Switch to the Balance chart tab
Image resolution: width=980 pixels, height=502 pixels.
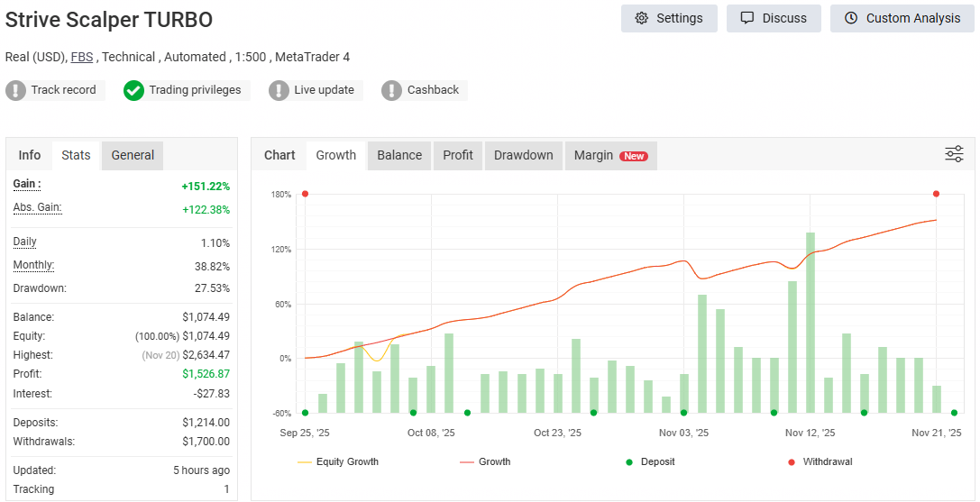tap(398, 155)
